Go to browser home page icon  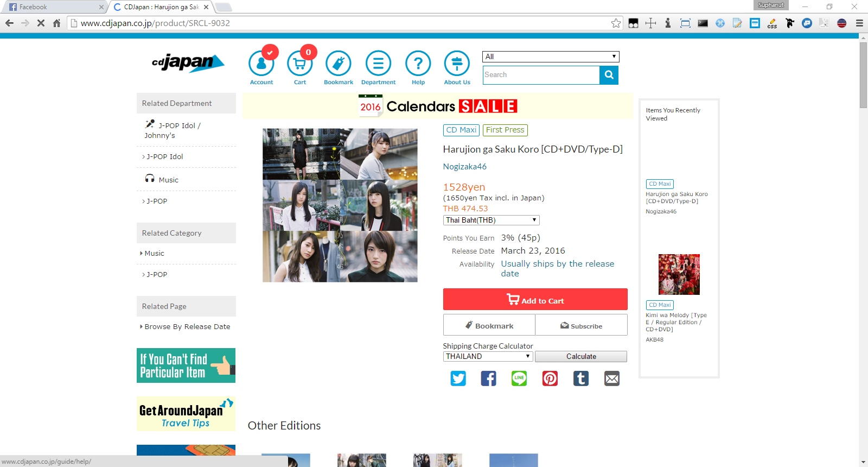pyautogui.click(x=56, y=23)
